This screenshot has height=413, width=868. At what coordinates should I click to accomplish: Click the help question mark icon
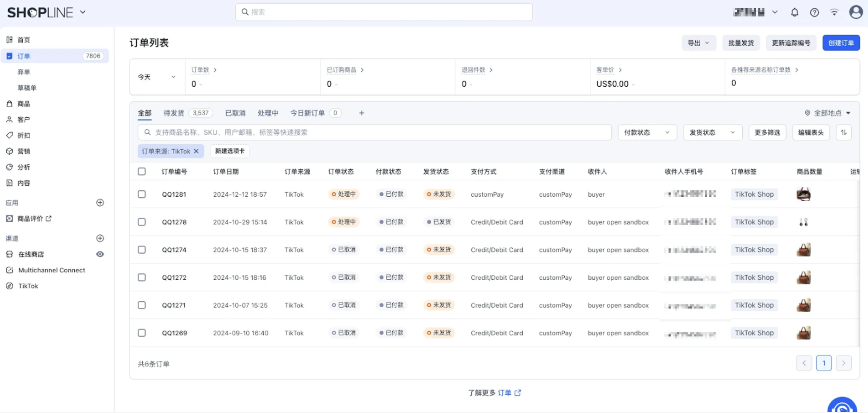[x=814, y=12]
